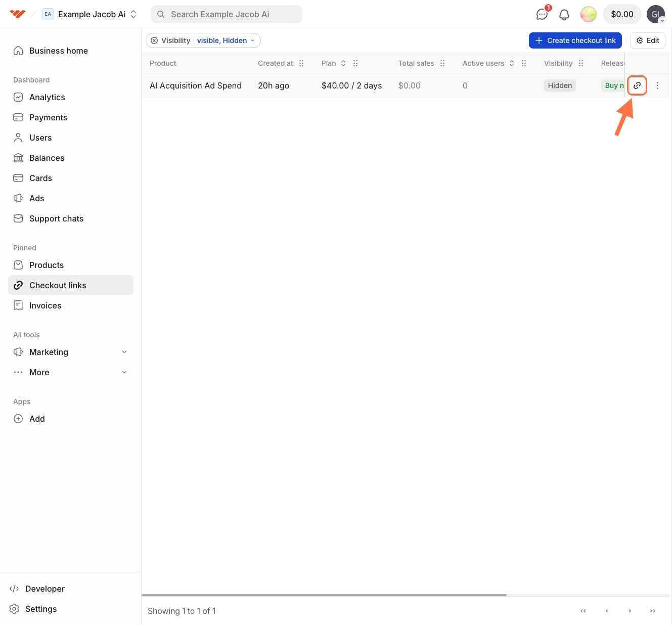Open Settings in sidebar
The height and width of the screenshot is (625, 672).
(x=71, y=609)
